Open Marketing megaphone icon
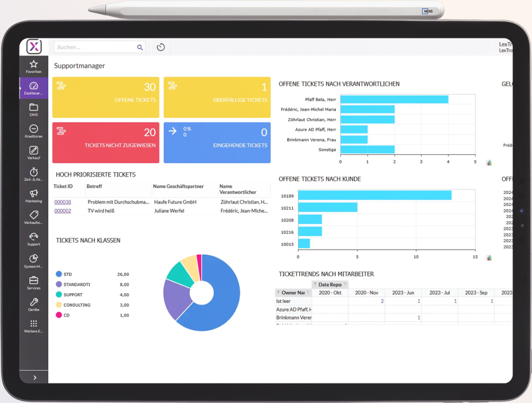The height and width of the screenshot is (403, 532). click(x=34, y=196)
